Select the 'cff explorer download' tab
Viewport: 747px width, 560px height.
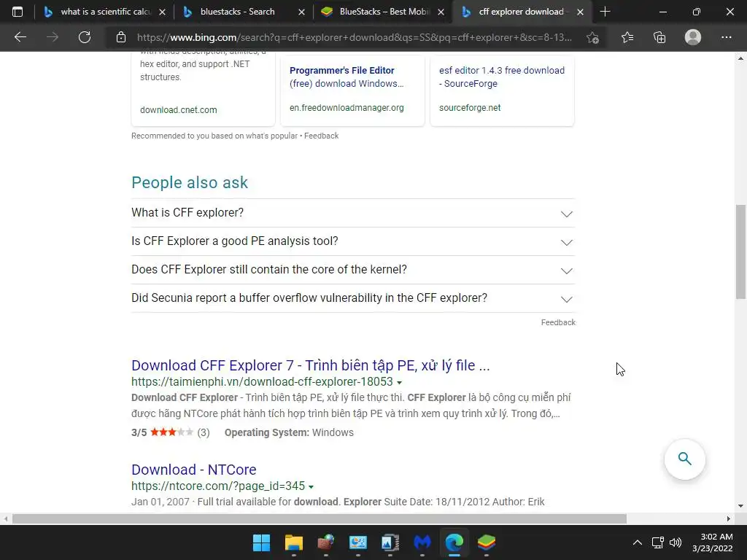[521, 12]
